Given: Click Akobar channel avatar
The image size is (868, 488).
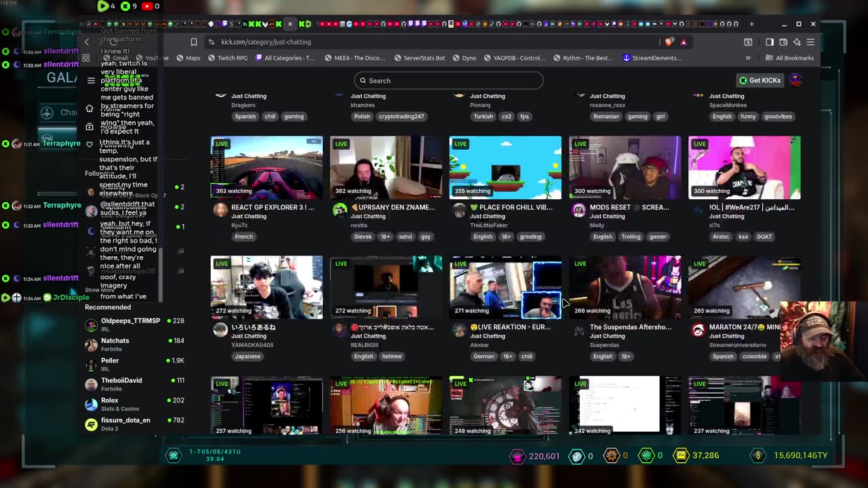Looking at the screenshot, I should pyautogui.click(x=459, y=330).
